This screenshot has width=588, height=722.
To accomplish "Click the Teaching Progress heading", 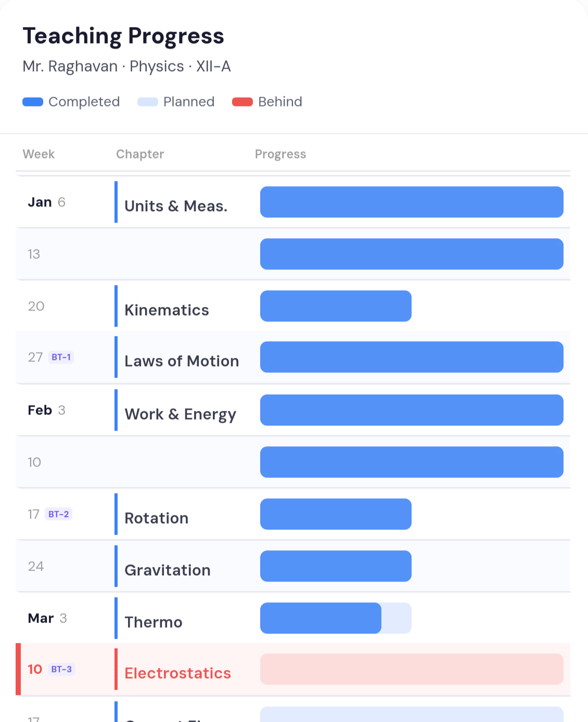I will tap(123, 35).
